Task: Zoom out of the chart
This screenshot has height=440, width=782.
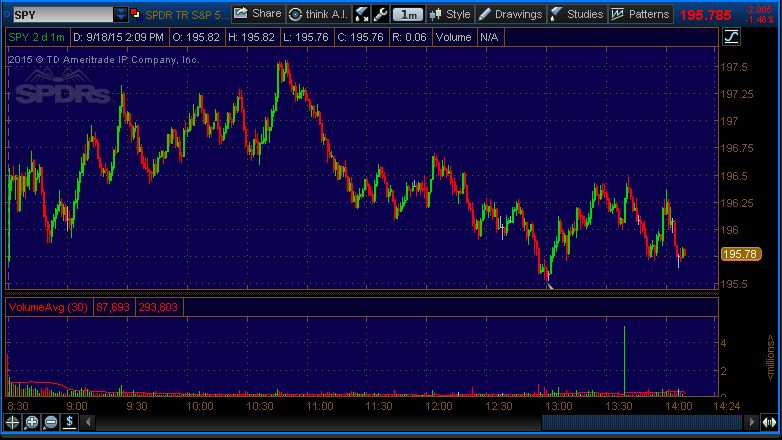Action: point(50,422)
